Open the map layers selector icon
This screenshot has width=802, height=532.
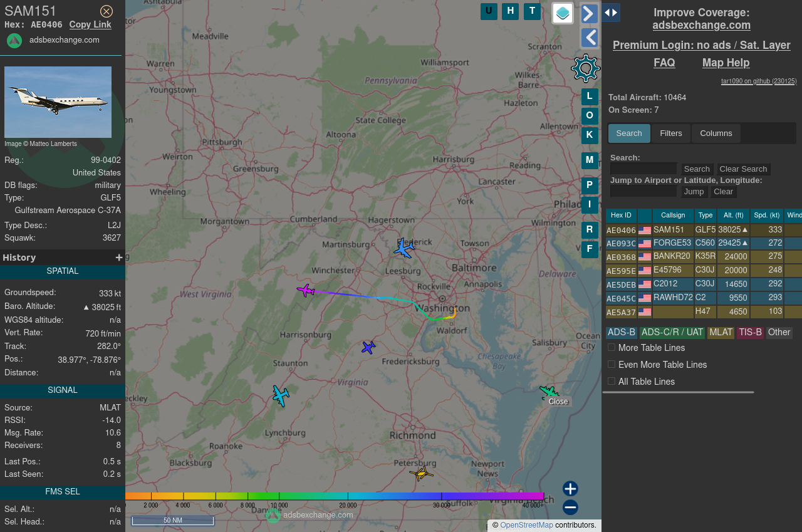pos(563,13)
